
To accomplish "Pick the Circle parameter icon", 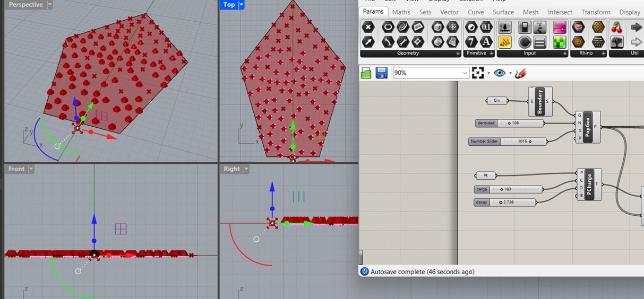I will pos(388,27).
